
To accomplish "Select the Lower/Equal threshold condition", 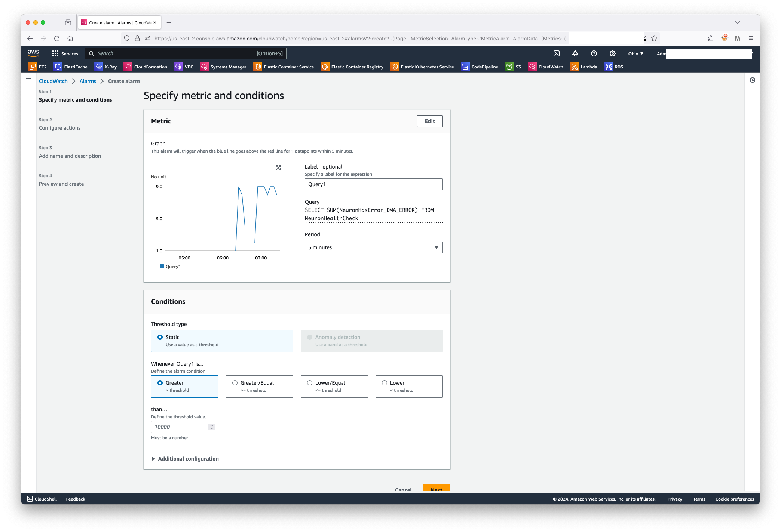I will tap(310, 383).
